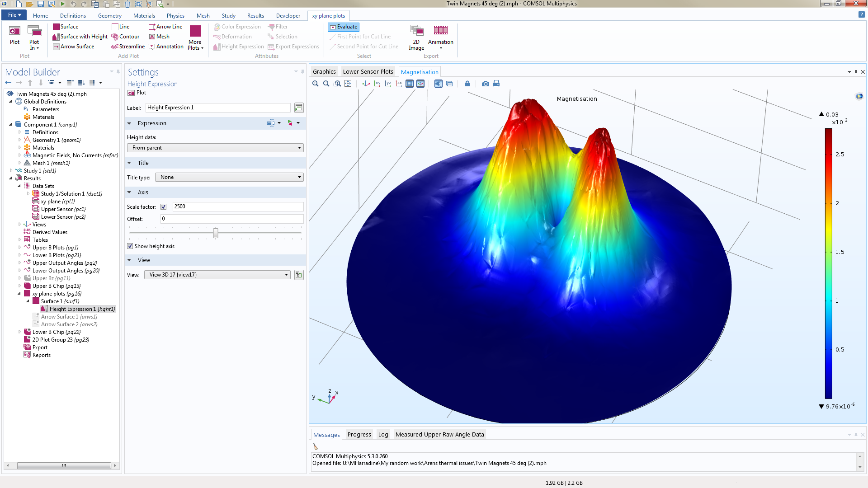Open the Title type dropdown
This screenshot has width=868, height=488.
click(x=229, y=177)
